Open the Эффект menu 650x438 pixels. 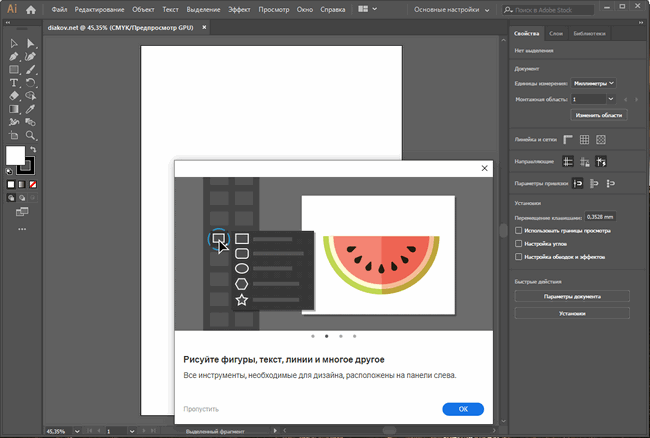(239, 10)
